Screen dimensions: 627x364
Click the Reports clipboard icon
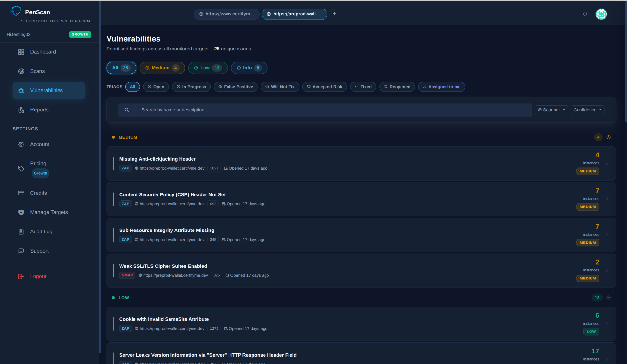pos(21,110)
